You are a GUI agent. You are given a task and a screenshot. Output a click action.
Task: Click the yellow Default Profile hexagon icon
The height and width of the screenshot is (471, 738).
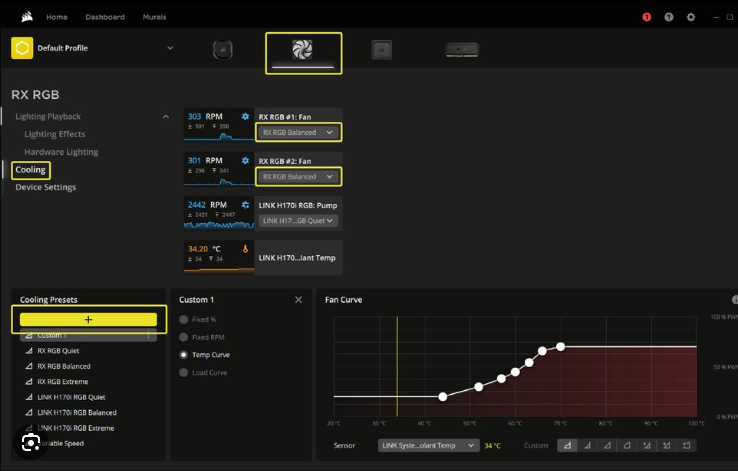coord(22,48)
